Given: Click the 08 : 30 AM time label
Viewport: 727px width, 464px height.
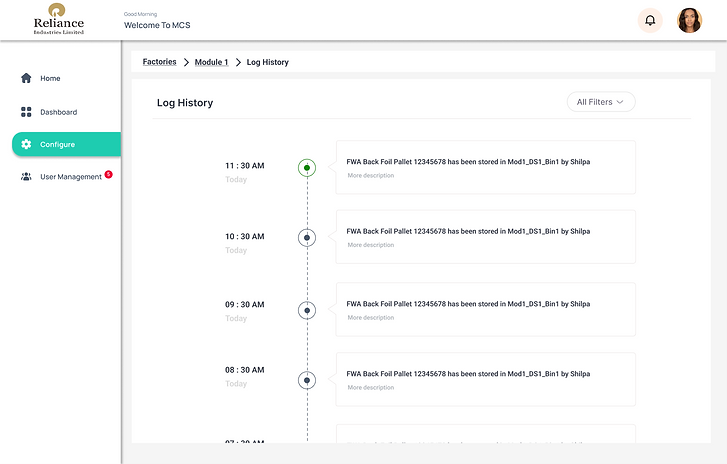Looking at the screenshot, I should pos(245,370).
